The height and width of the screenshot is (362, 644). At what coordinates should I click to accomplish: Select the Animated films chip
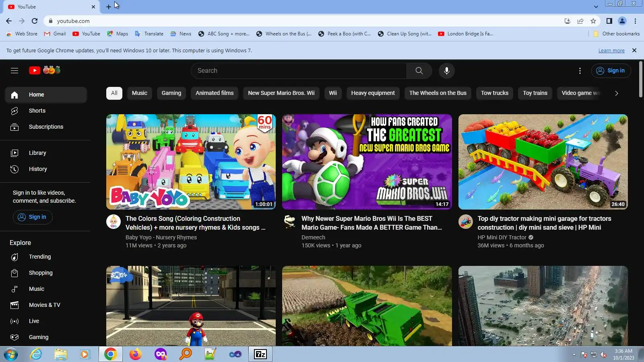pos(215,93)
